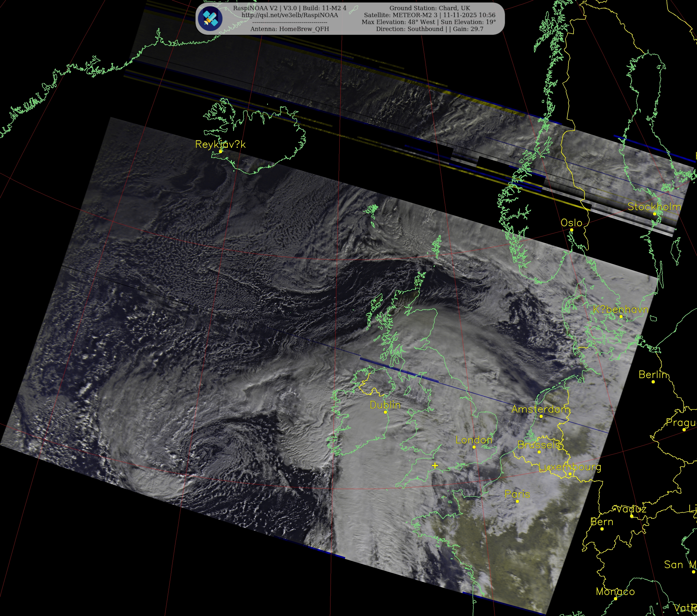
Task: Select the Bern city marker dot
Action: (x=602, y=529)
